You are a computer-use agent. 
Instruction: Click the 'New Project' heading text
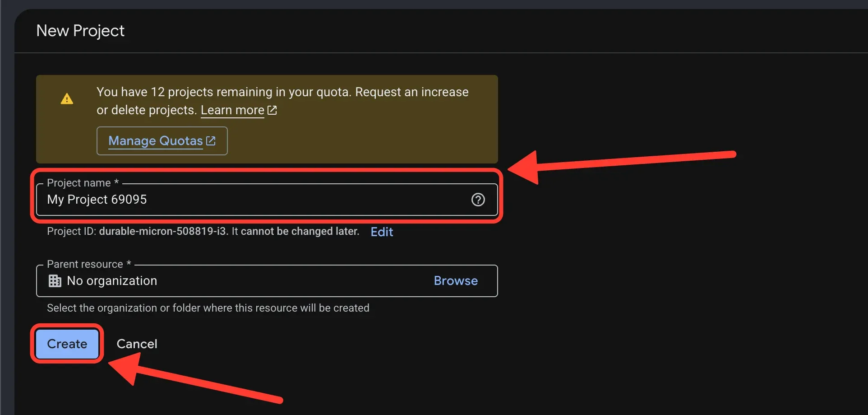(x=80, y=31)
